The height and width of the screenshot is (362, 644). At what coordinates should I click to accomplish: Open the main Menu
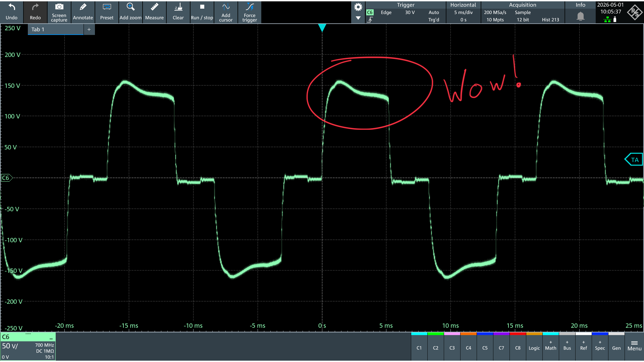tap(634, 347)
